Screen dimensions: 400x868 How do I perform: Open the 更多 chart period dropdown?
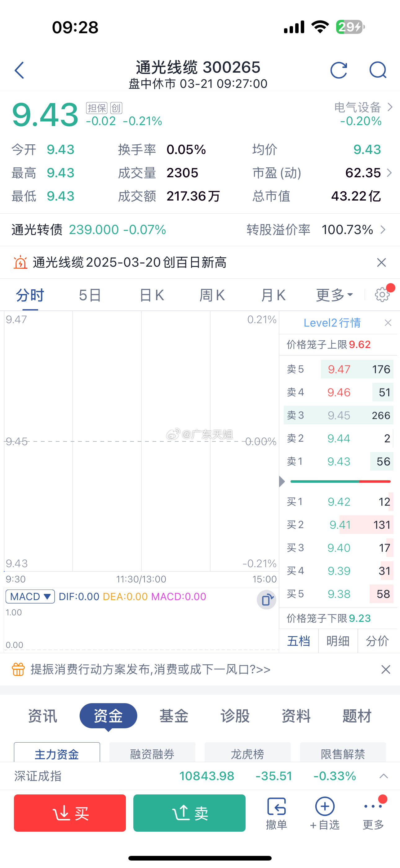(x=334, y=295)
